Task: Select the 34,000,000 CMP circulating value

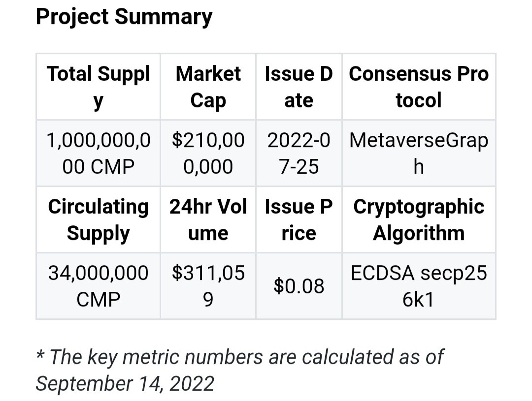Action: coord(99,286)
